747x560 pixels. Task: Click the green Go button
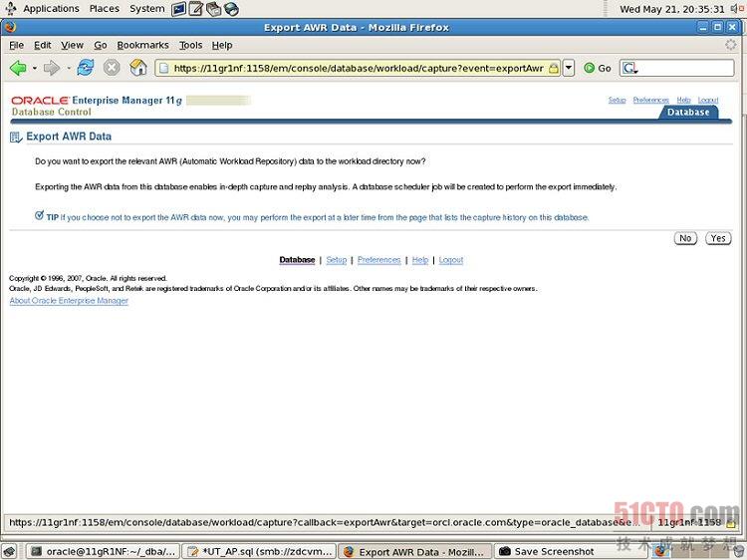[x=598, y=68]
